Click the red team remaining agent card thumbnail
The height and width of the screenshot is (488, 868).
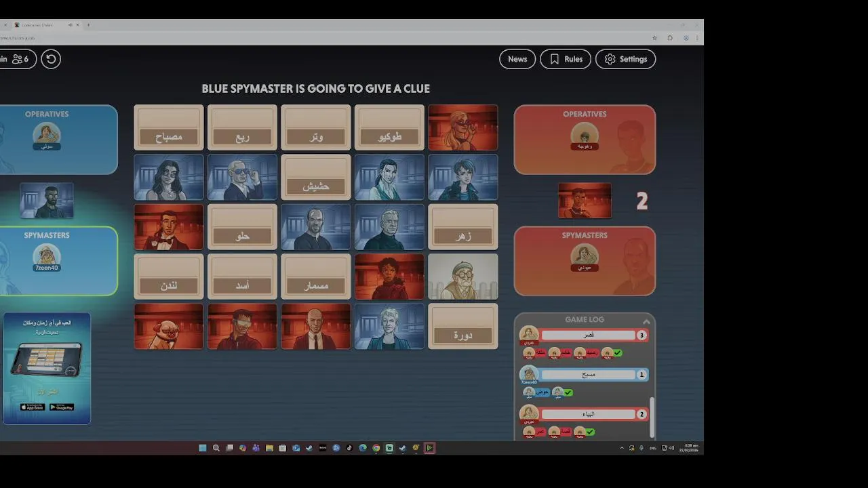pyautogui.click(x=585, y=201)
